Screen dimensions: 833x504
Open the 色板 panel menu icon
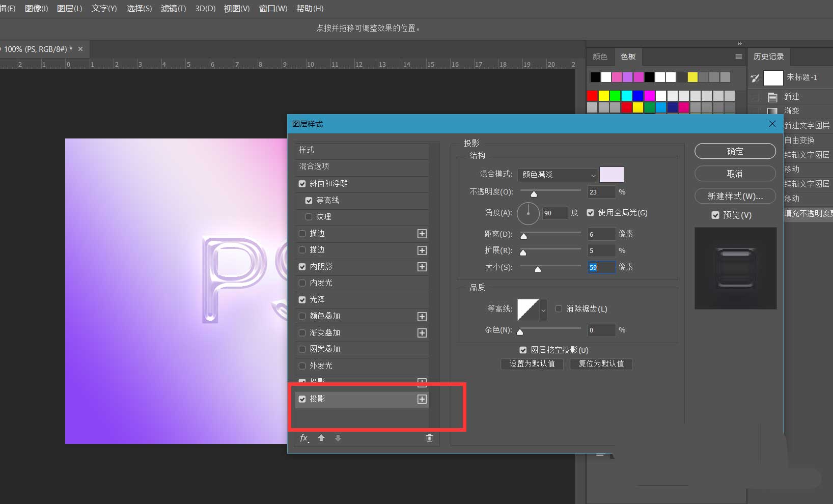click(x=738, y=57)
